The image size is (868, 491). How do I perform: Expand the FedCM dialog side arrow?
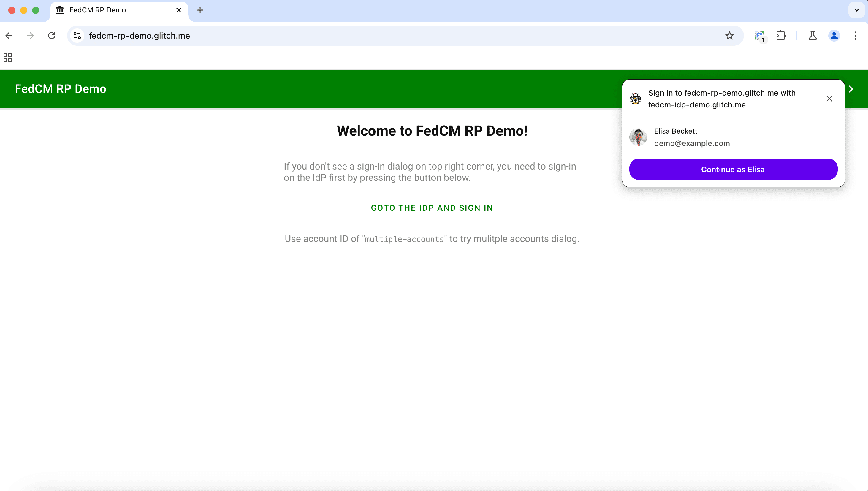pyautogui.click(x=853, y=89)
